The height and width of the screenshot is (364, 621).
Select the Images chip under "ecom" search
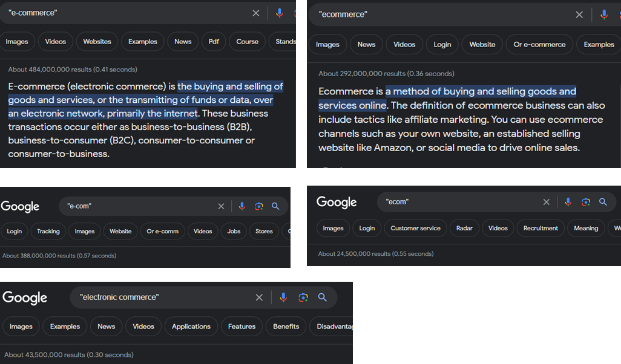click(x=333, y=229)
